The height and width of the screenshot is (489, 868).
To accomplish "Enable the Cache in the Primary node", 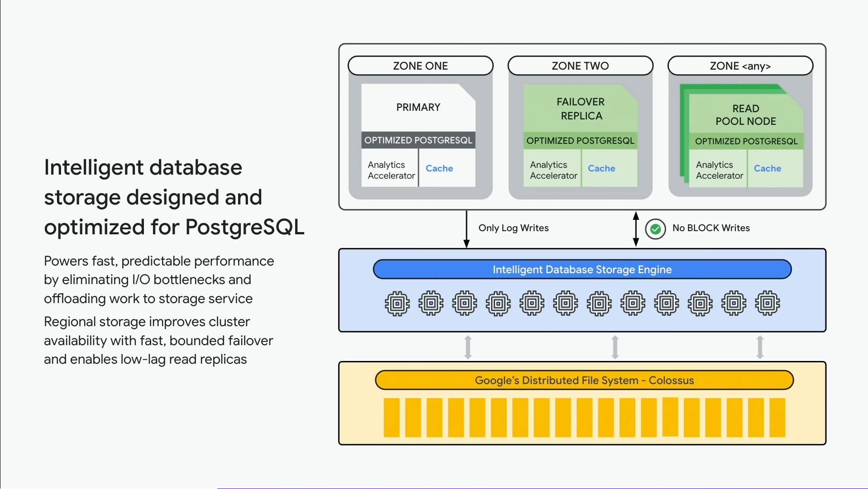I will [x=439, y=168].
